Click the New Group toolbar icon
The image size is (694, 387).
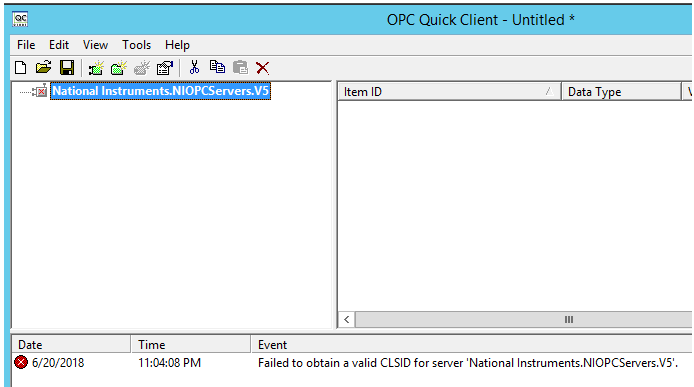tap(119, 68)
